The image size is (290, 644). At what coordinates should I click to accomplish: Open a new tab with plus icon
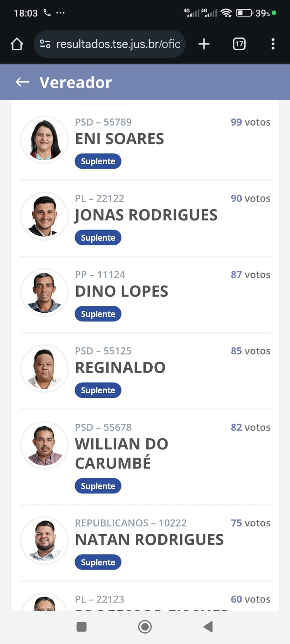click(x=204, y=44)
